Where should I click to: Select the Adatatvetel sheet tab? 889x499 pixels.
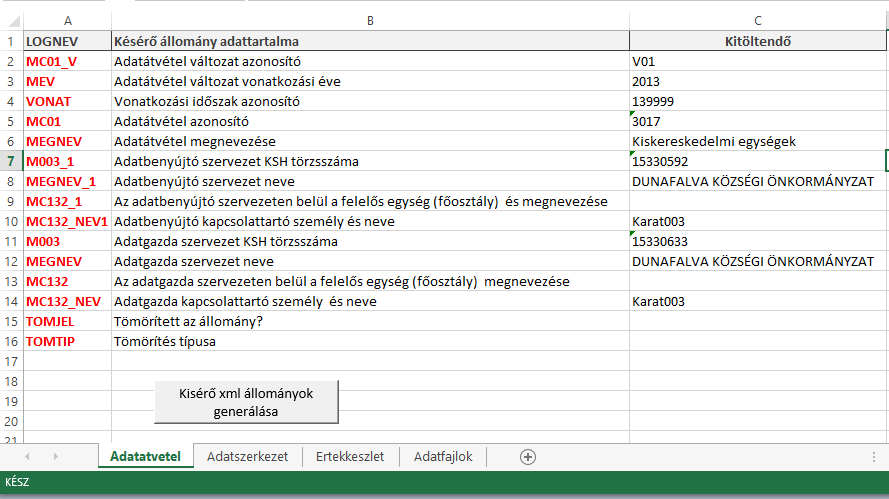(x=146, y=457)
